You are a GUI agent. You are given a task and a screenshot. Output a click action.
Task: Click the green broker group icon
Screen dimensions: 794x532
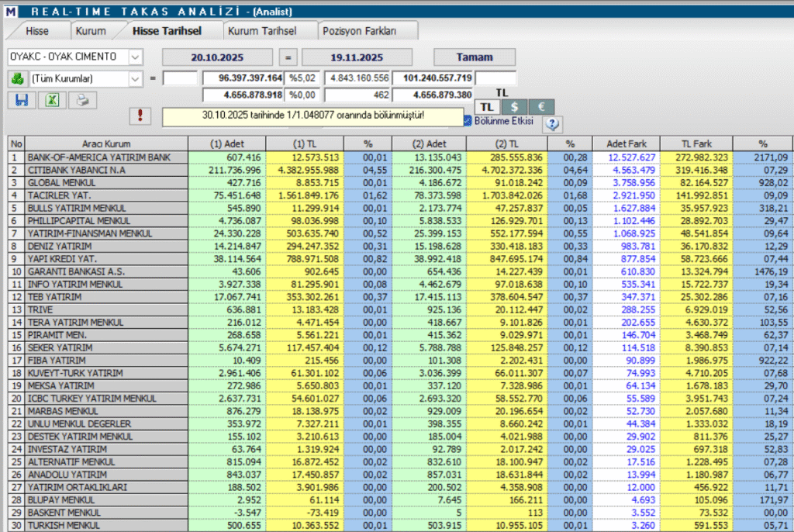pos(18,78)
